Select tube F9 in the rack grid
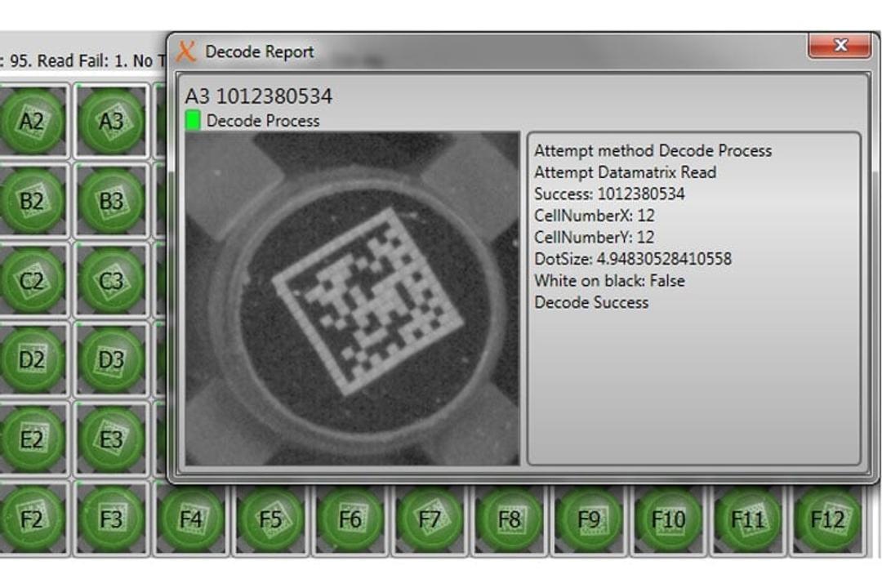 589,519
